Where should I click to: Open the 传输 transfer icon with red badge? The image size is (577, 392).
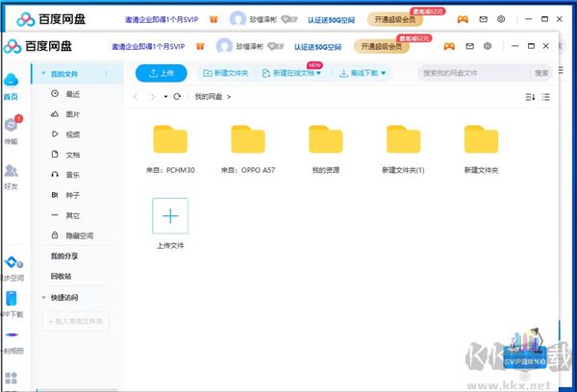11,125
